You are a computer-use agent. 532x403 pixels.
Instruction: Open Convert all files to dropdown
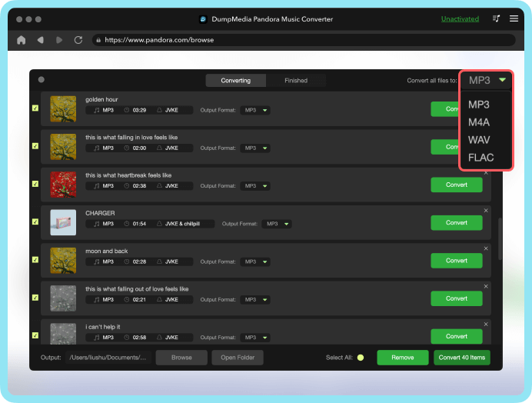point(486,81)
